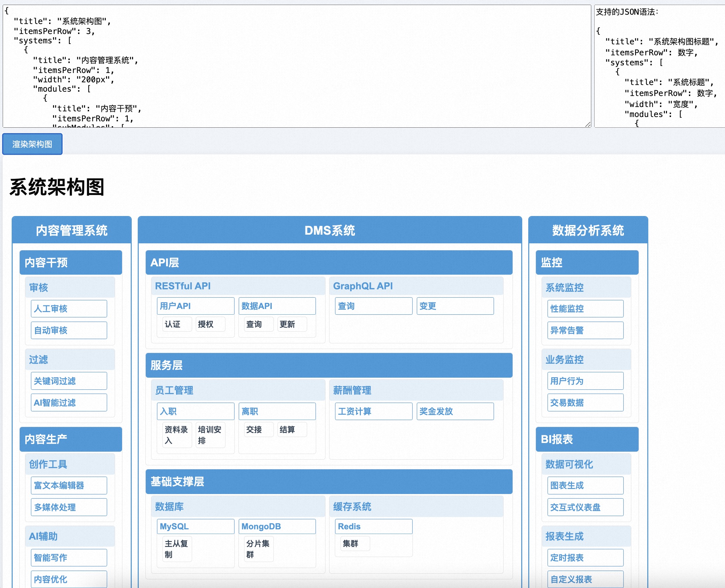Image resolution: width=725 pixels, height=588 pixels.
Task: Select the AI智能过滤 item
Action: (69, 403)
